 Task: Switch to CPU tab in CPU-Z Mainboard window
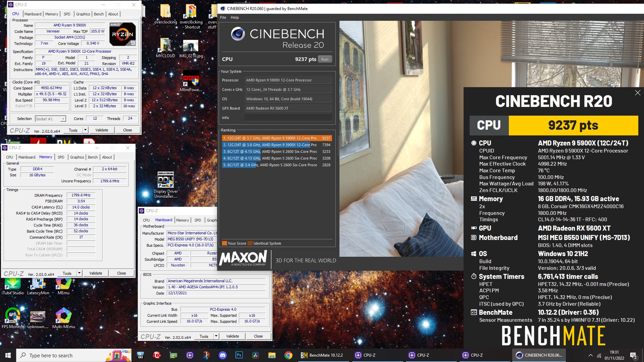[x=146, y=220]
